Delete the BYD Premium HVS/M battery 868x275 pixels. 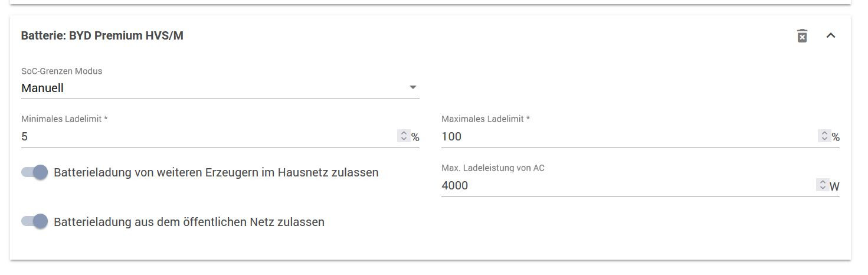coord(802,36)
